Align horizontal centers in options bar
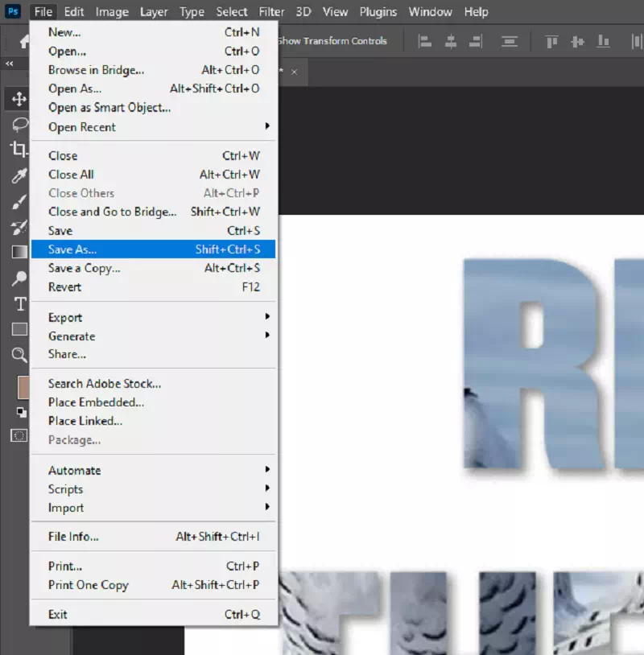 point(451,41)
